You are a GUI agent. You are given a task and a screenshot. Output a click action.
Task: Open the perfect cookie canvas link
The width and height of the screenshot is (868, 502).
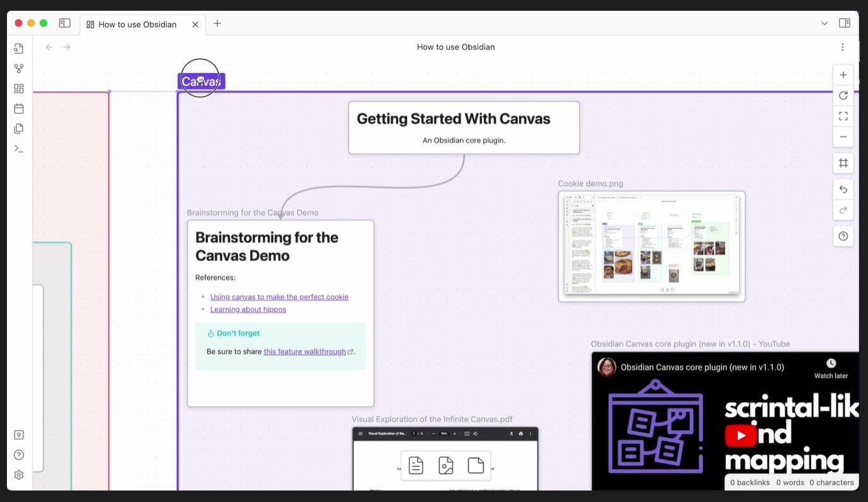(279, 297)
